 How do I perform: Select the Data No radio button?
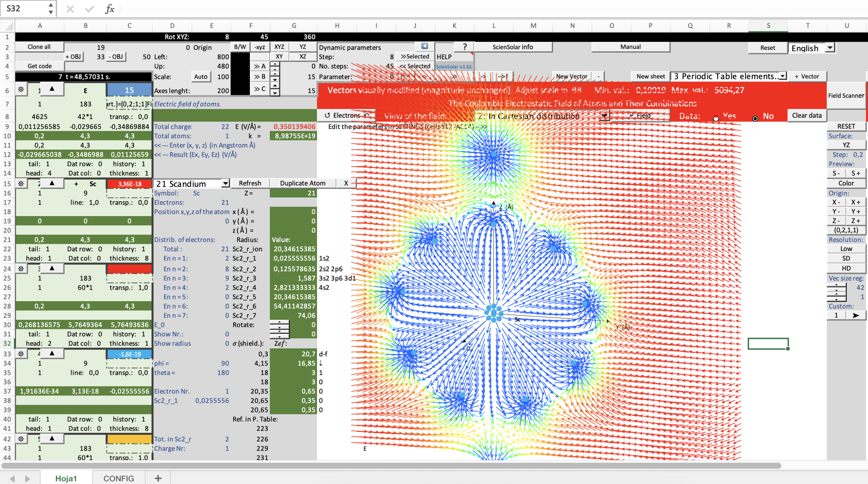coord(755,118)
